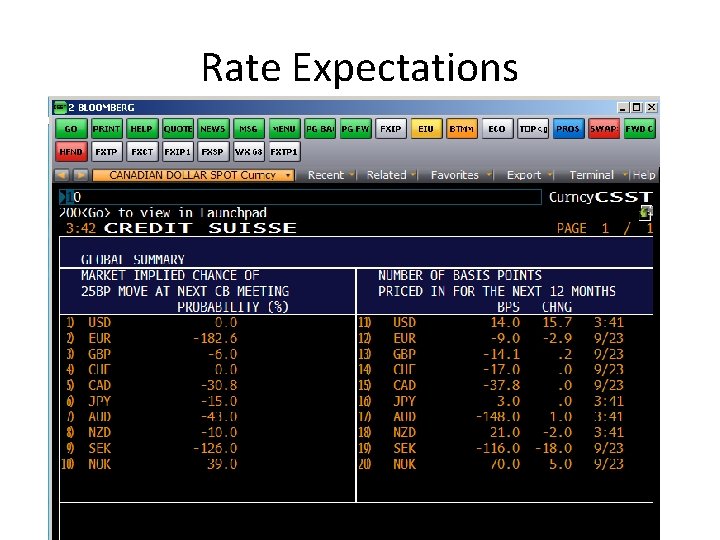Select row 20) NOK basis points
The image size is (720, 540).
tap(491, 464)
